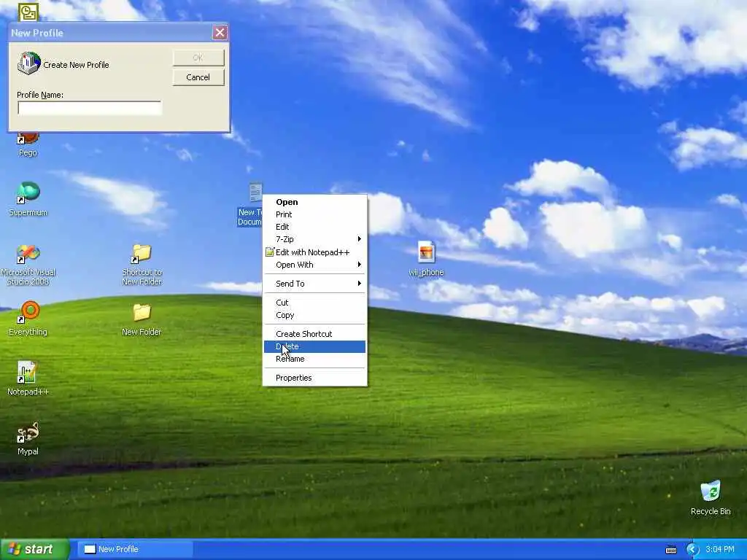Choose Cut from the context menu
The height and width of the screenshot is (560, 747).
(x=314, y=303)
